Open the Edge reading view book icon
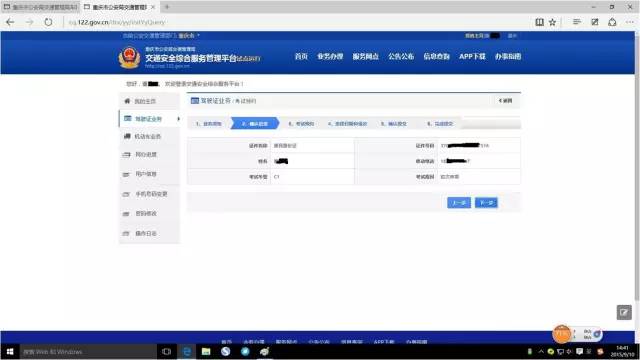This screenshot has height=360, width=640. (539, 22)
